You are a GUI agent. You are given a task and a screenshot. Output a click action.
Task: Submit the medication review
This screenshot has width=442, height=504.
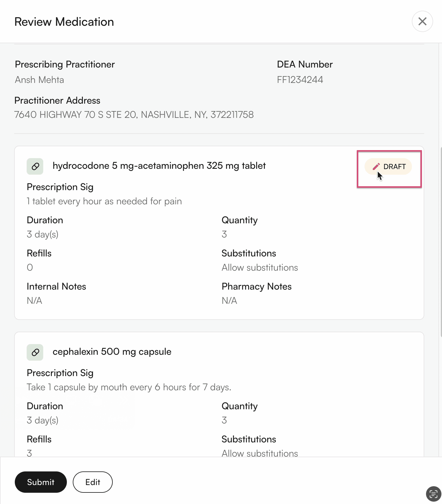coord(41,482)
